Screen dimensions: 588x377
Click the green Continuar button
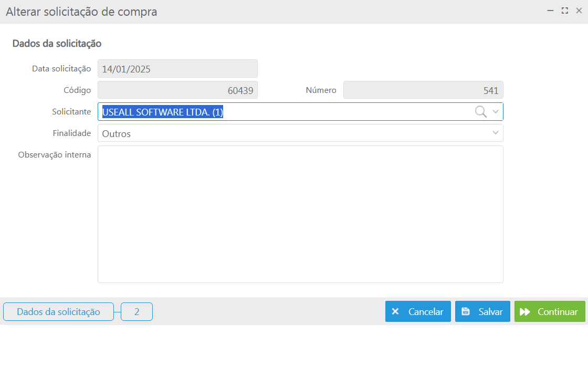pos(550,311)
